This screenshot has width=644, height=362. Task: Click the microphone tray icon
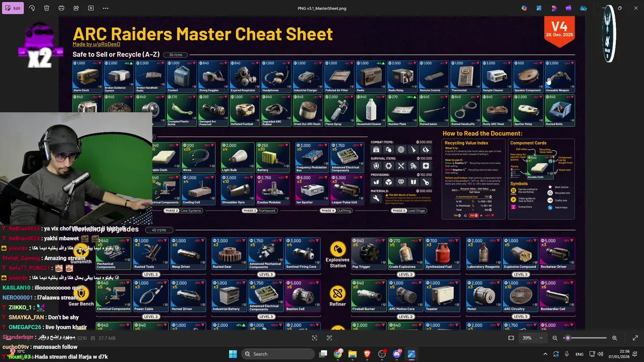[x=567, y=354]
